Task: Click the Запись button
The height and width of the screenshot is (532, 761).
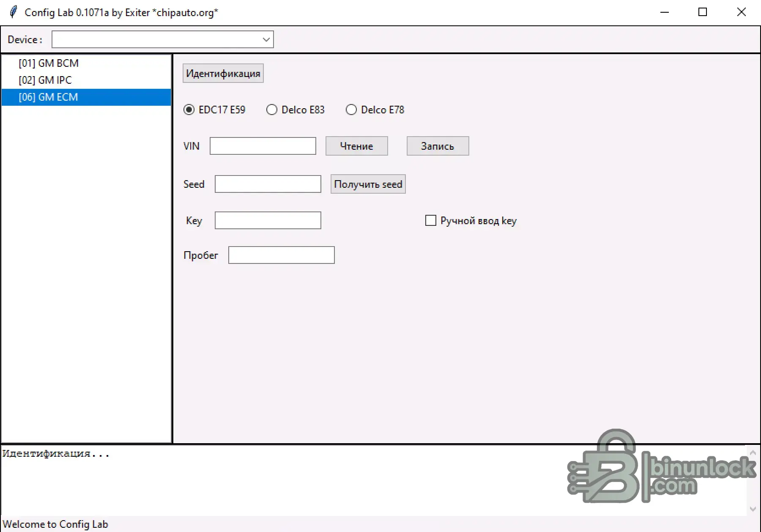Action: [x=438, y=146]
